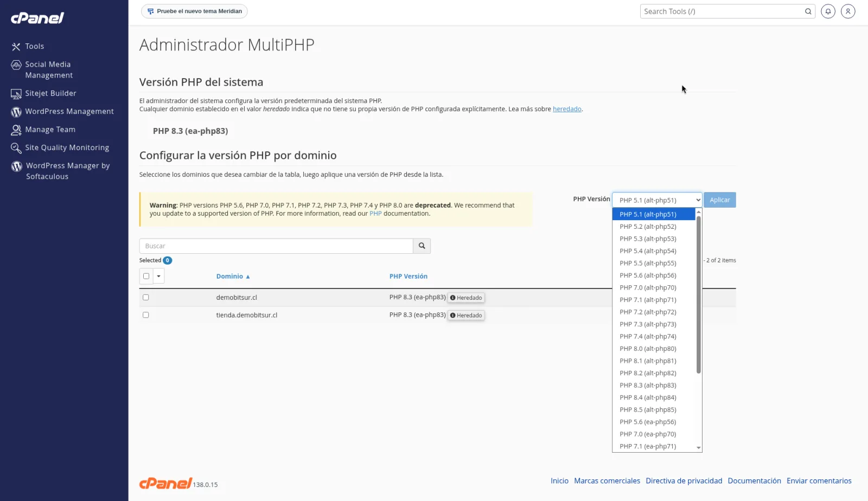
Task: Open the Tools icon in sidebar
Action: (x=16, y=47)
